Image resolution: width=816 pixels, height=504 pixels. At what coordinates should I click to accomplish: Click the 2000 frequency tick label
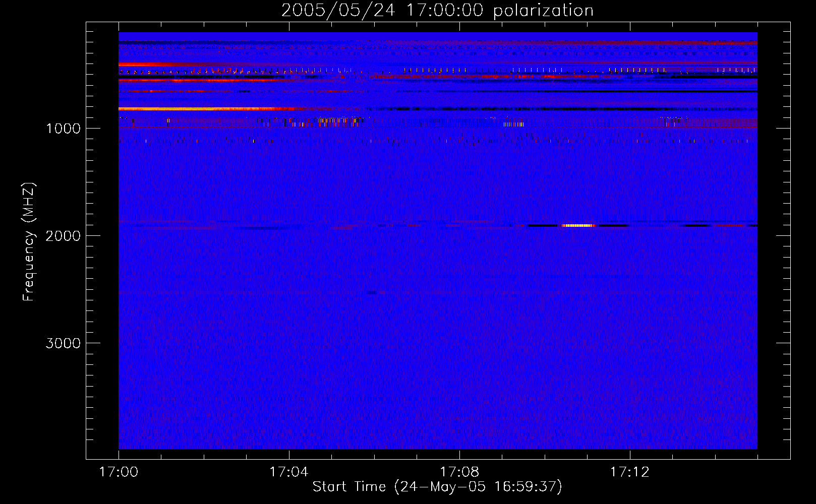[x=63, y=236]
